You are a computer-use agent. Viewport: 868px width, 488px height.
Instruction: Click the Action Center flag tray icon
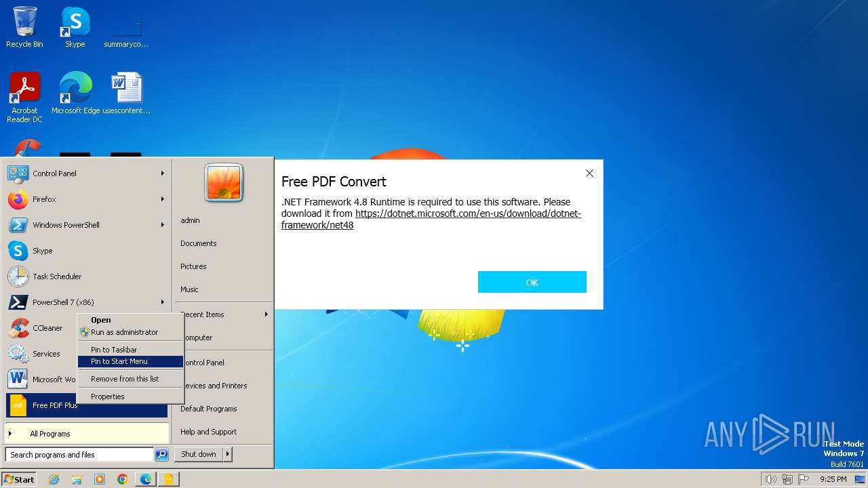click(803, 479)
